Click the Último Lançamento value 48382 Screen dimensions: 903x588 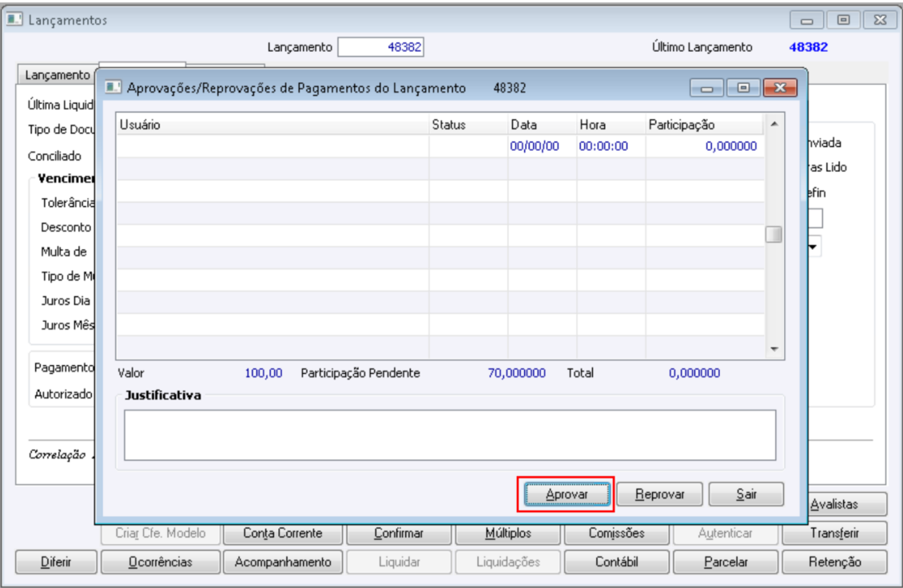(808, 47)
